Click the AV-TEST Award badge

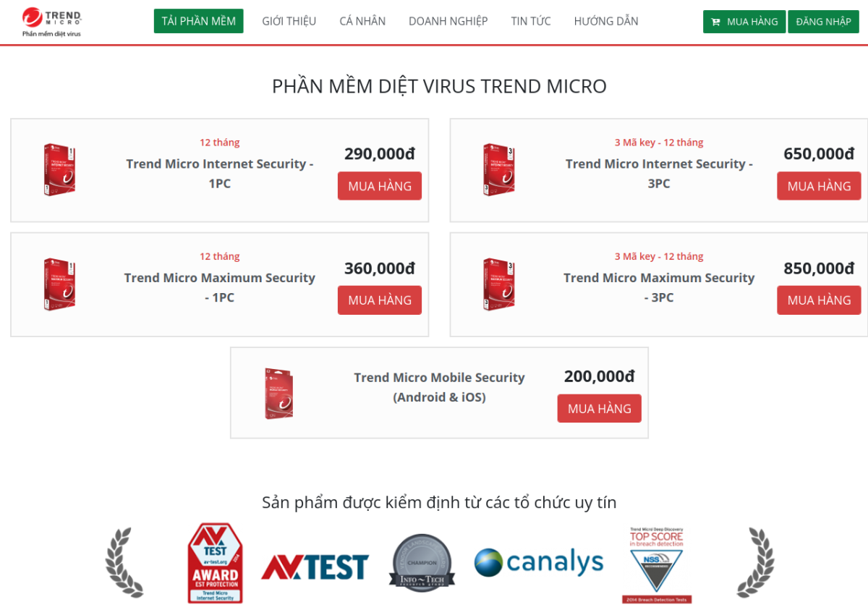click(x=216, y=563)
